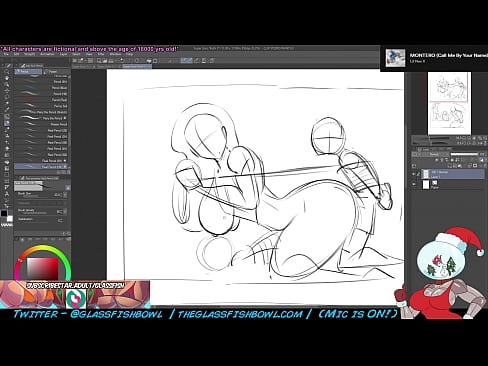
Task: Open the Pastel sub tool group tab
Action: pyautogui.click(x=56, y=71)
